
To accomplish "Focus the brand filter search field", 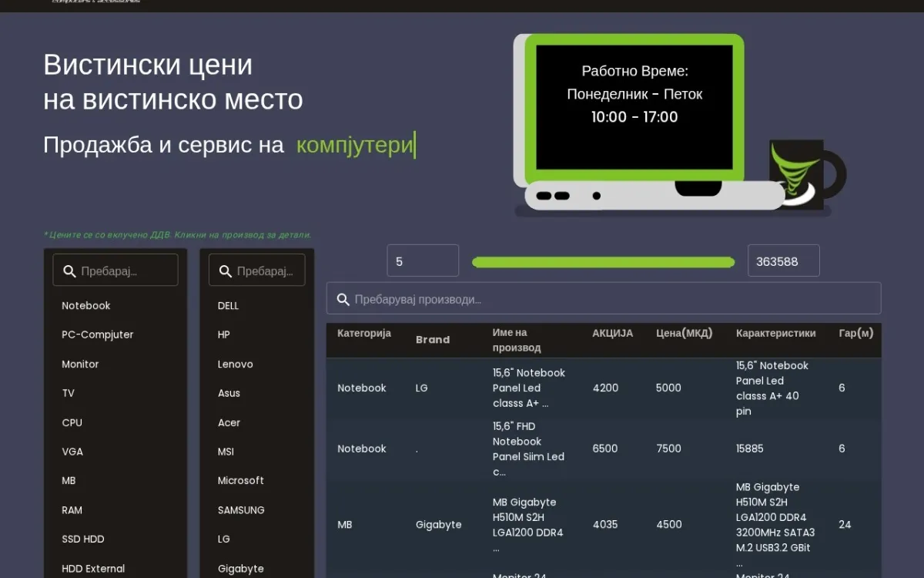I will [257, 271].
